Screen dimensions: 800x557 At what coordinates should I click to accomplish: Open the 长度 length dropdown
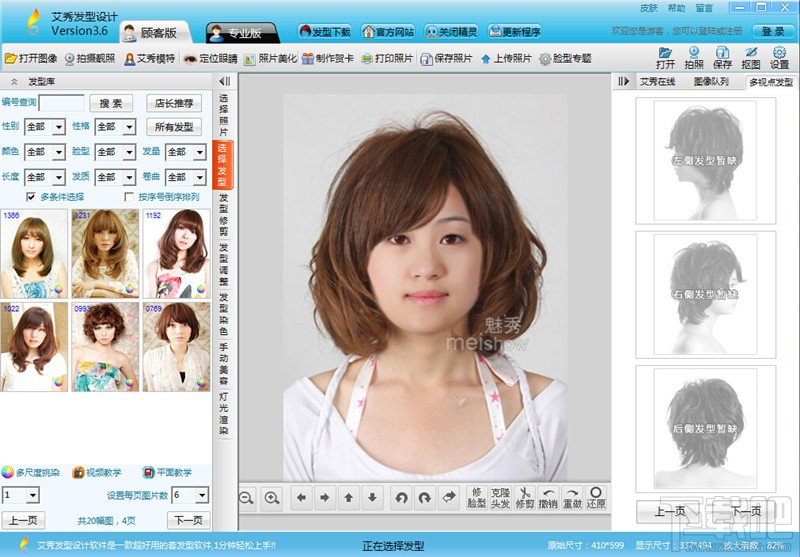[45, 177]
